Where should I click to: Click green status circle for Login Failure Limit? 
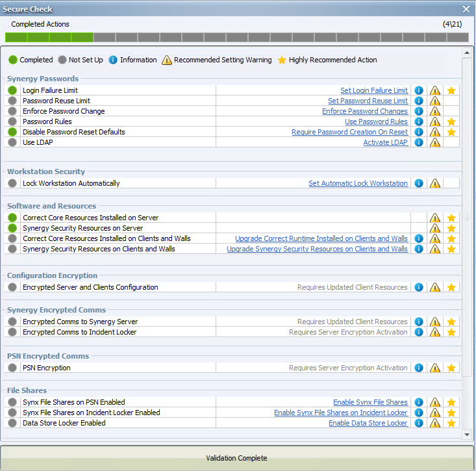tap(12, 90)
